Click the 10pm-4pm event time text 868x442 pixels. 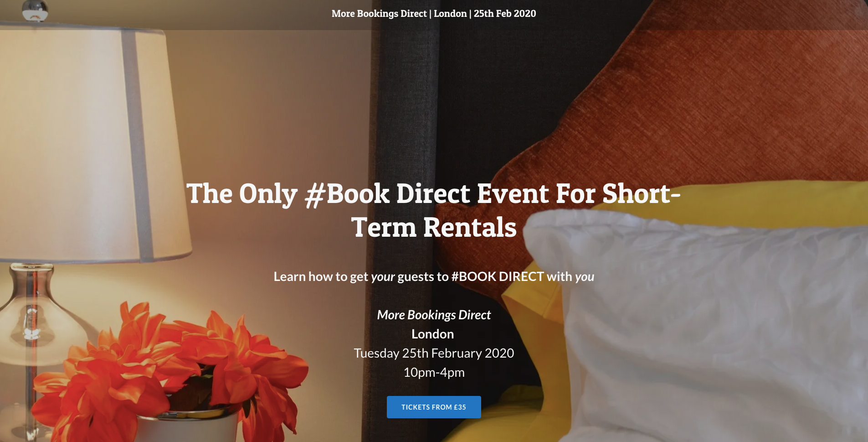[x=434, y=372]
